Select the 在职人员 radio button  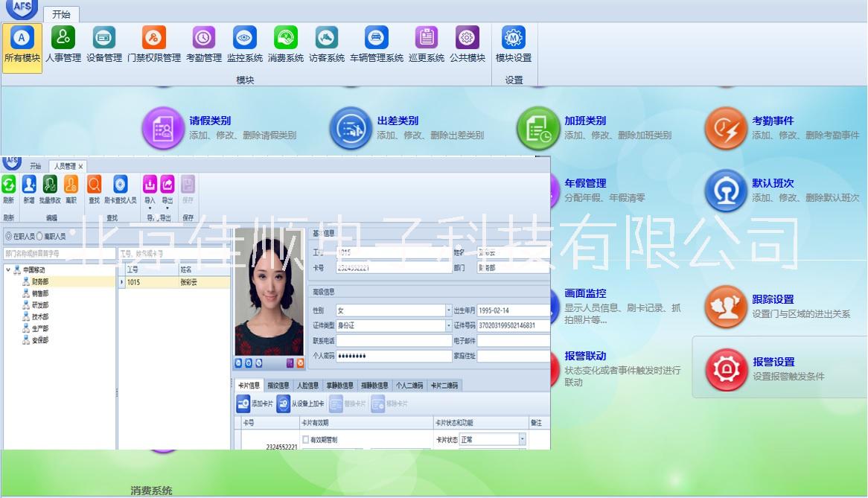pyautogui.click(x=9, y=236)
